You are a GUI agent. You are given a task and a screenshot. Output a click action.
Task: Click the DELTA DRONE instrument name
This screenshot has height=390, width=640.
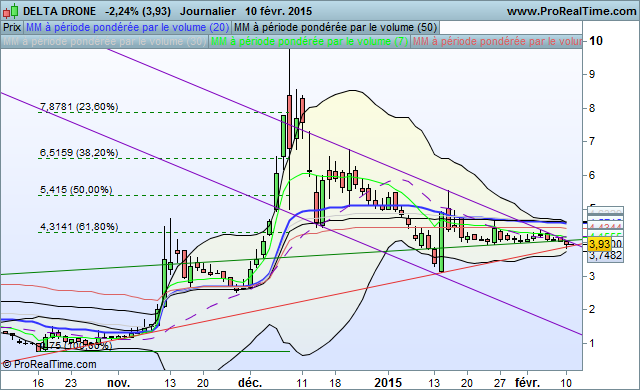point(60,11)
